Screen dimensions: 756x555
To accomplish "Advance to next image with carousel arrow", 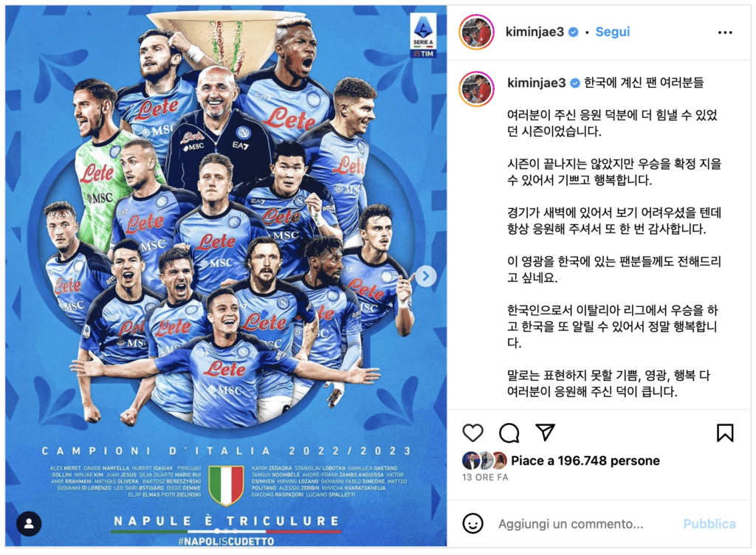I will click(x=425, y=276).
